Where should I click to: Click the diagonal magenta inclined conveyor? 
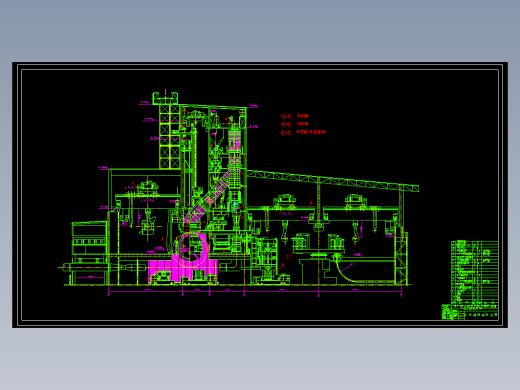207,197
